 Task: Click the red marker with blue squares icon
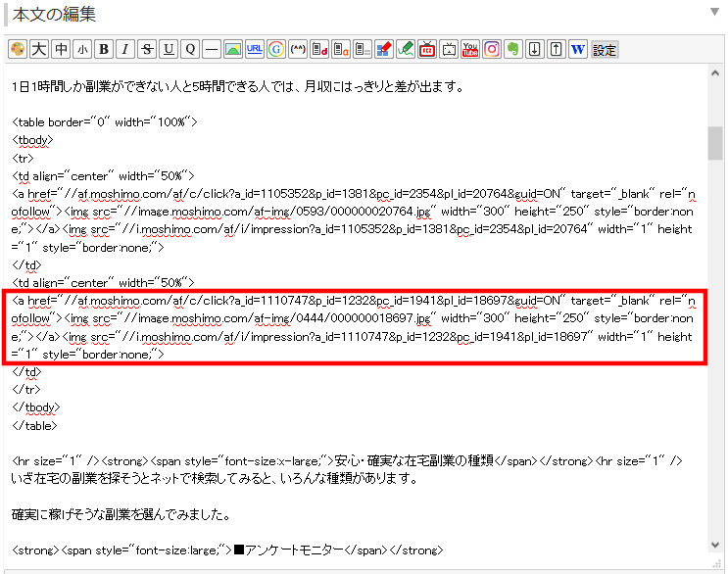click(x=384, y=49)
